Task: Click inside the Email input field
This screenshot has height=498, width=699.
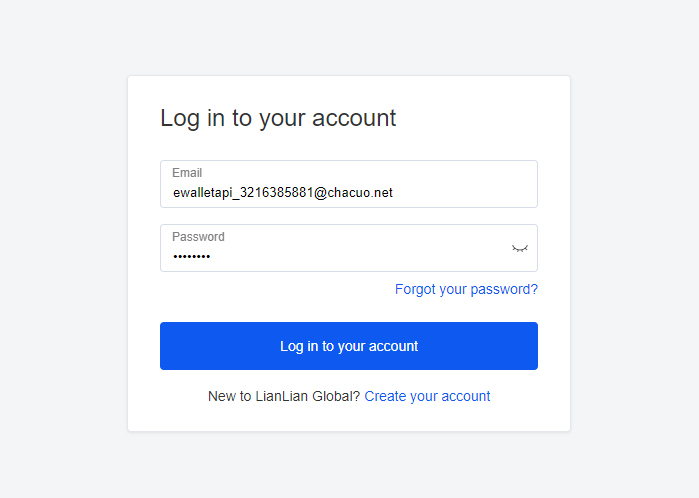Action: [349, 184]
